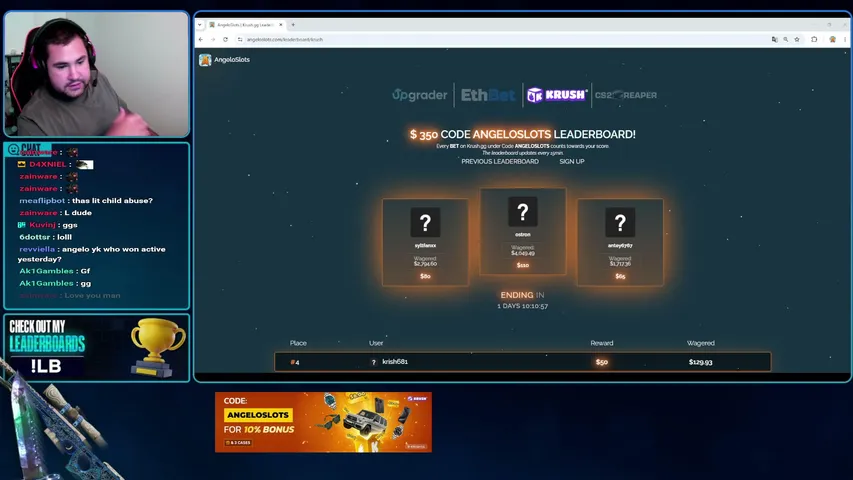
Task: Switch to the CS2 Reaper leaderboard
Action: pyautogui.click(x=626, y=95)
